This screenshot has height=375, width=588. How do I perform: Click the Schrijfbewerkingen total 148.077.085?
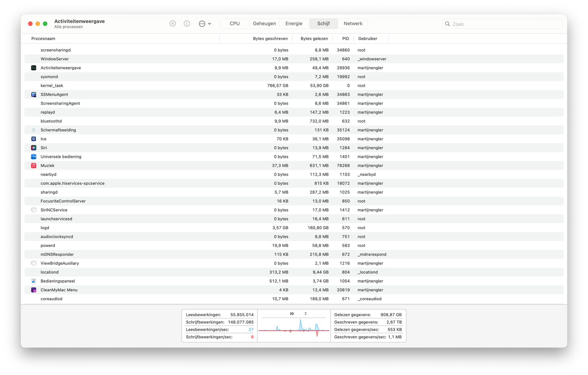click(x=241, y=322)
